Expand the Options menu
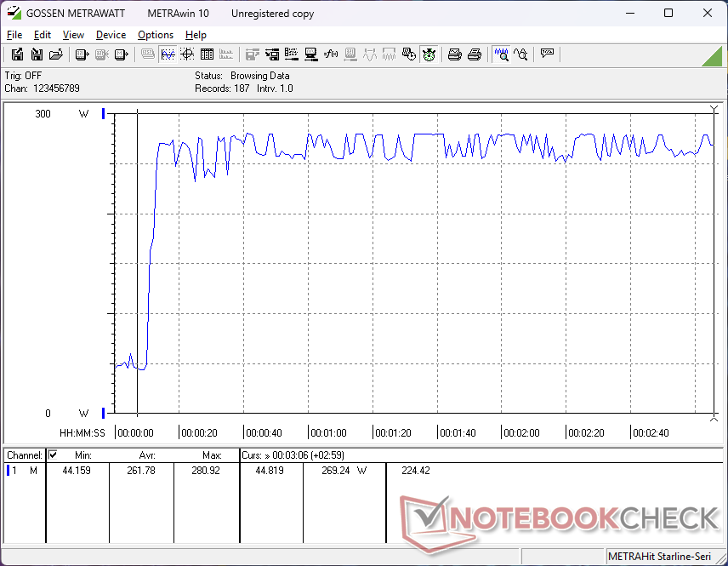The image size is (728, 566). pos(156,35)
